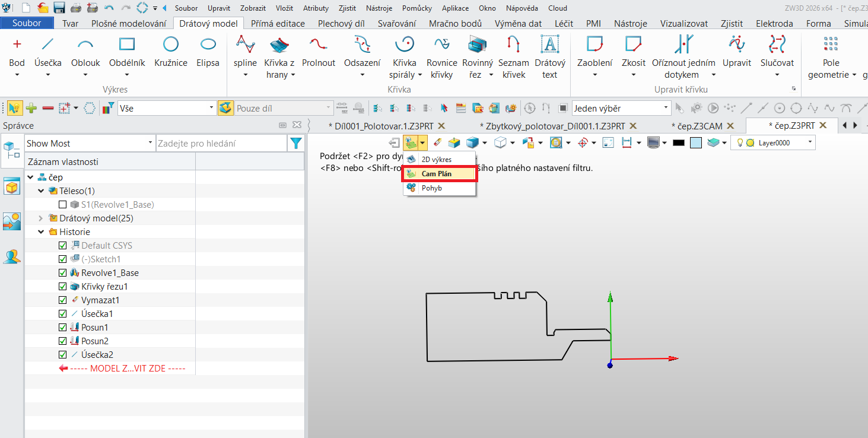Uncheck the Default CSYS checkbox

click(63, 246)
